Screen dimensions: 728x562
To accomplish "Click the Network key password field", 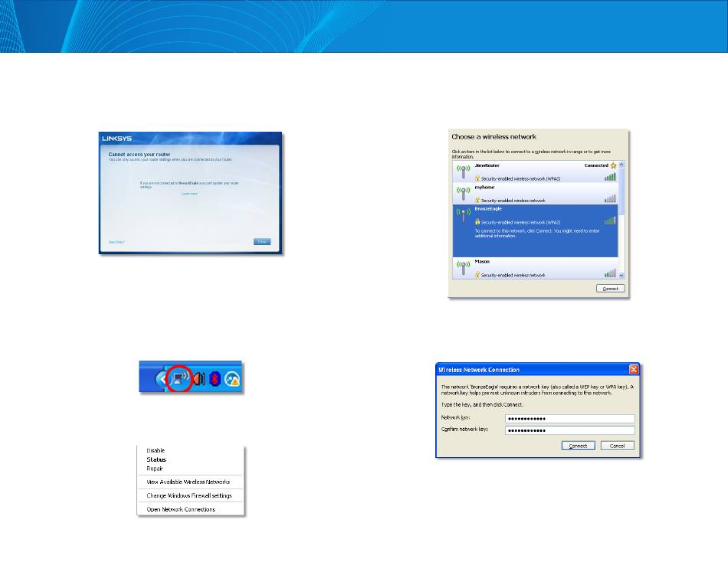I will click(x=569, y=419).
